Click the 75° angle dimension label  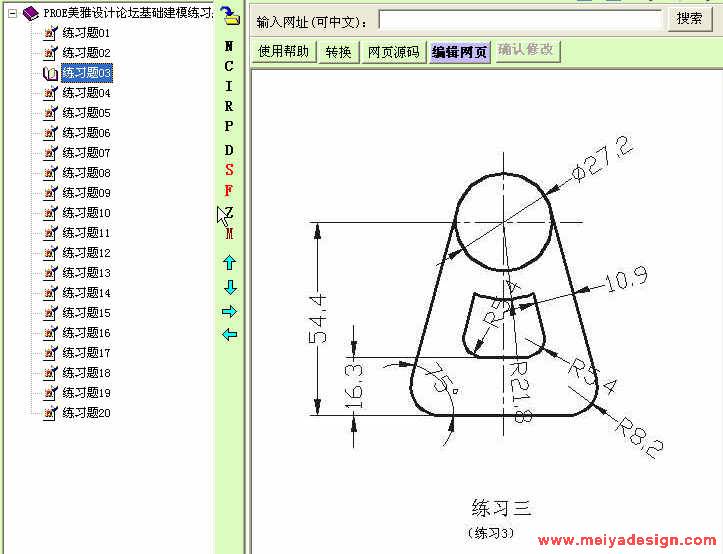[444, 379]
